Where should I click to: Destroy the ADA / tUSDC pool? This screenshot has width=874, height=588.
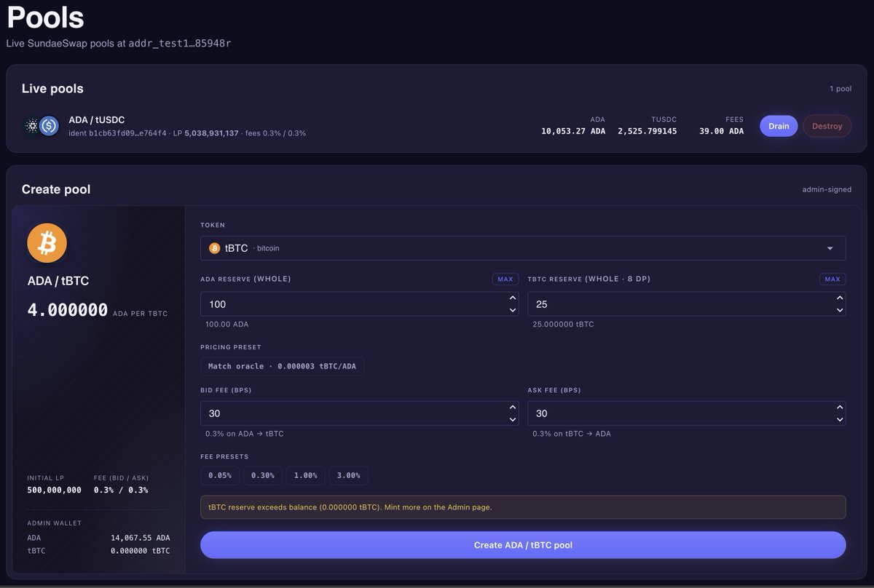827,126
